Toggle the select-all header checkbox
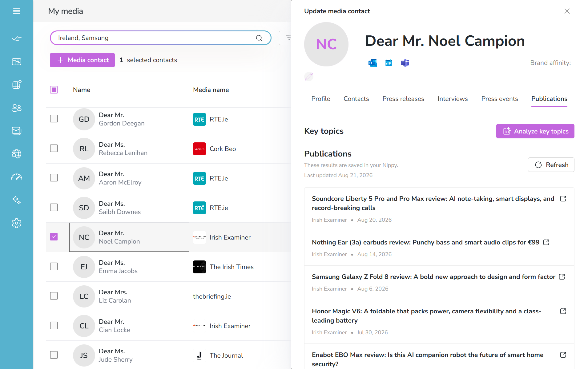 (x=54, y=90)
